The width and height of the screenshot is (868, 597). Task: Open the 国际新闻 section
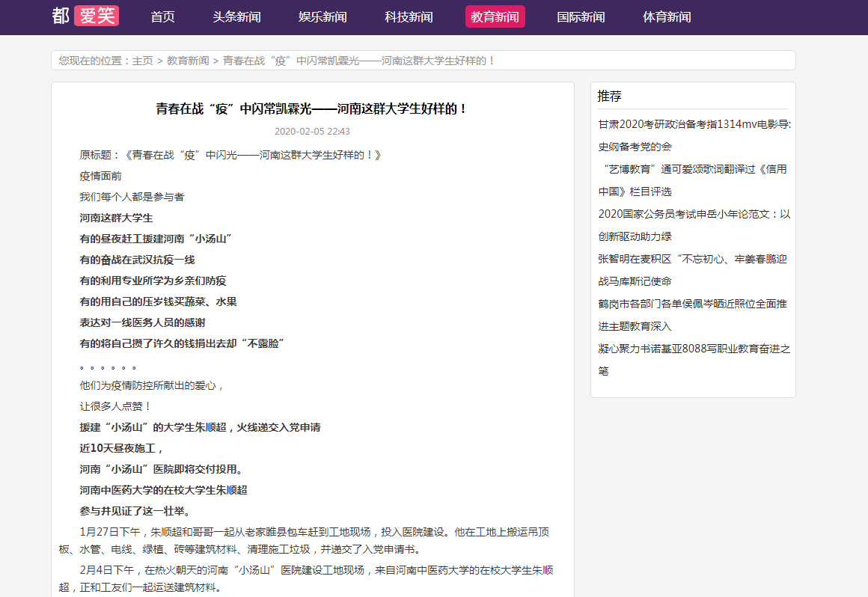[581, 17]
